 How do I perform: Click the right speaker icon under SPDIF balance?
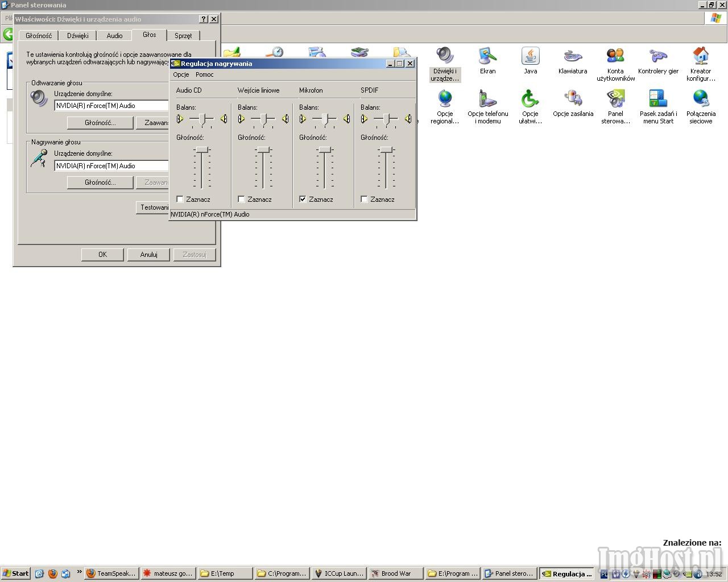coord(408,119)
